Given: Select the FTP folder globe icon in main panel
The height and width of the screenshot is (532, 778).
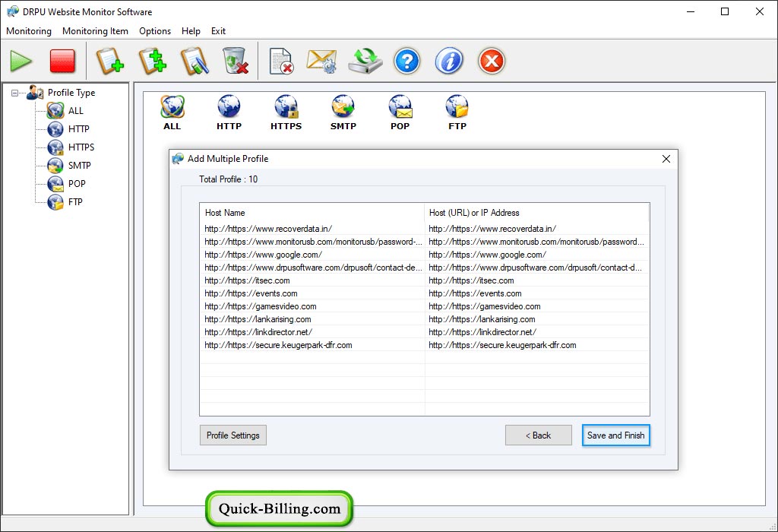Looking at the screenshot, I should pyautogui.click(x=457, y=112).
